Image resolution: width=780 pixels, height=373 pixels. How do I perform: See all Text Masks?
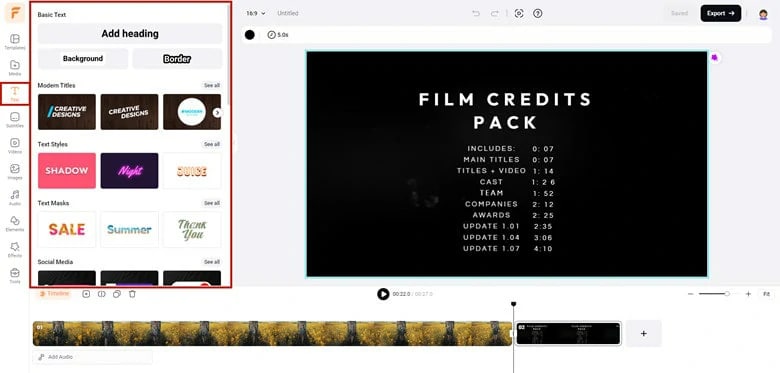[x=211, y=203]
